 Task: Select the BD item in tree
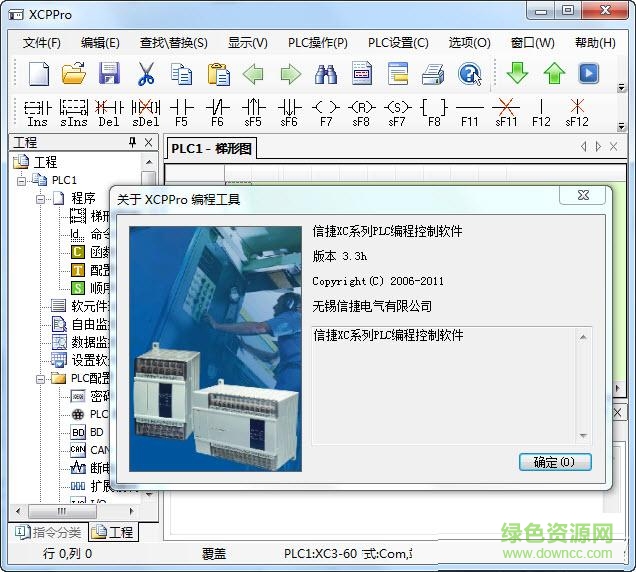pos(97,432)
